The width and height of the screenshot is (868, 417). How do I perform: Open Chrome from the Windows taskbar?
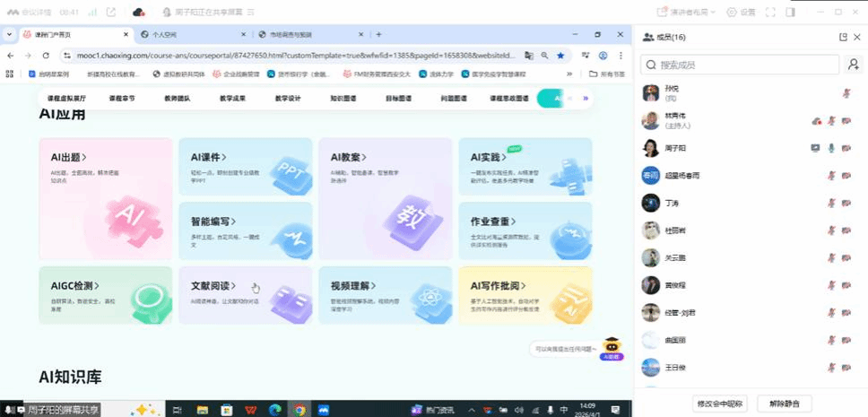[x=299, y=410]
